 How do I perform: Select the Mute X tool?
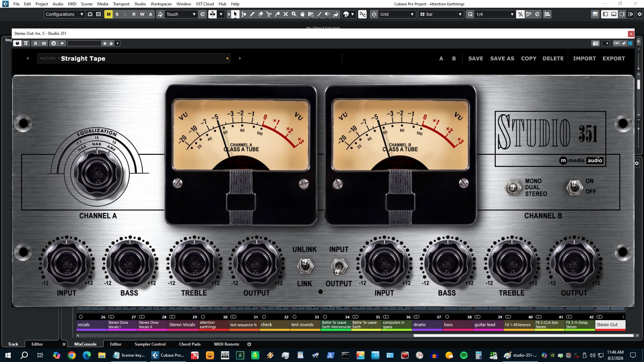286,14
